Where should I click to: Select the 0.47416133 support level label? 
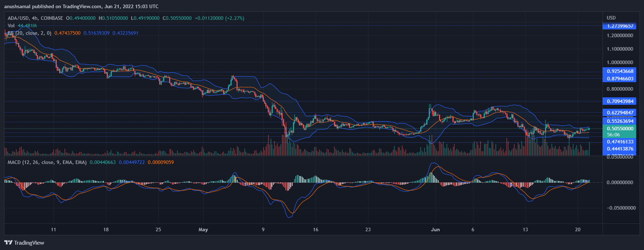click(620, 142)
